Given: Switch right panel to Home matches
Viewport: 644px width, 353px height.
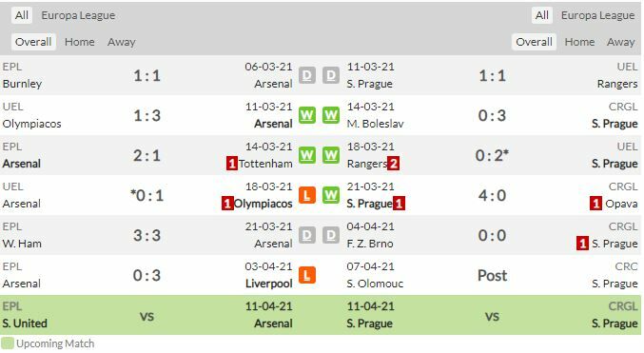Looking at the screenshot, I should click(x=579, y=42).
